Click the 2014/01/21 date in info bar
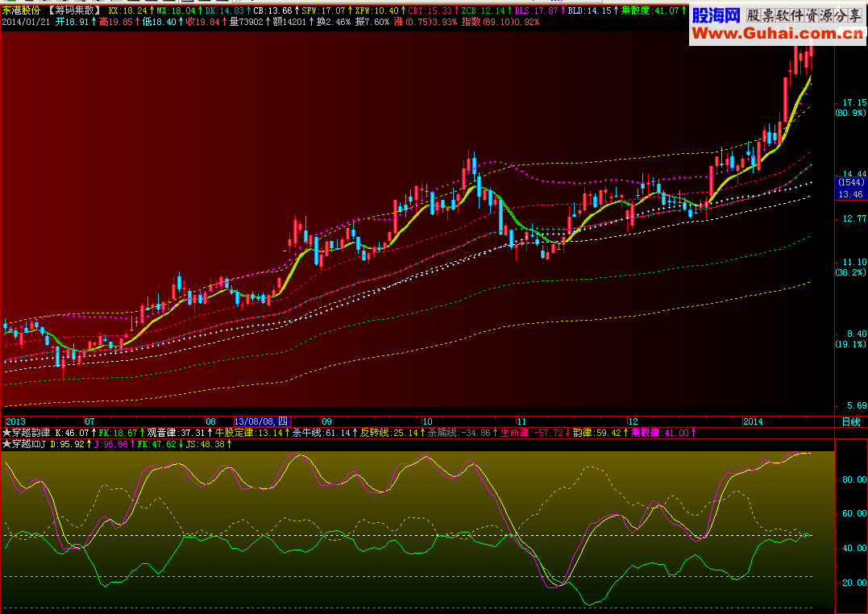 (26, 22)
